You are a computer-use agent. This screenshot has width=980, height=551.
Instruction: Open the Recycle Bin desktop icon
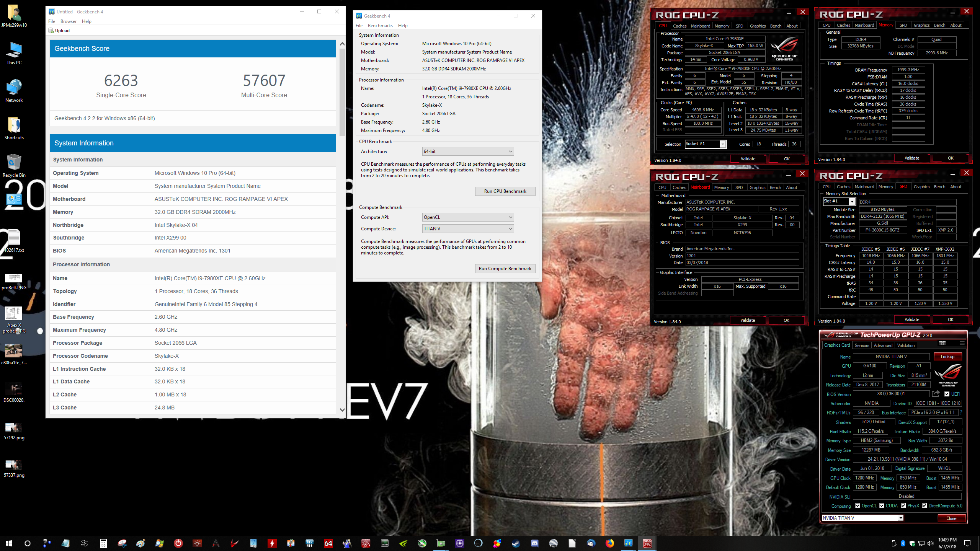[14, 166]
